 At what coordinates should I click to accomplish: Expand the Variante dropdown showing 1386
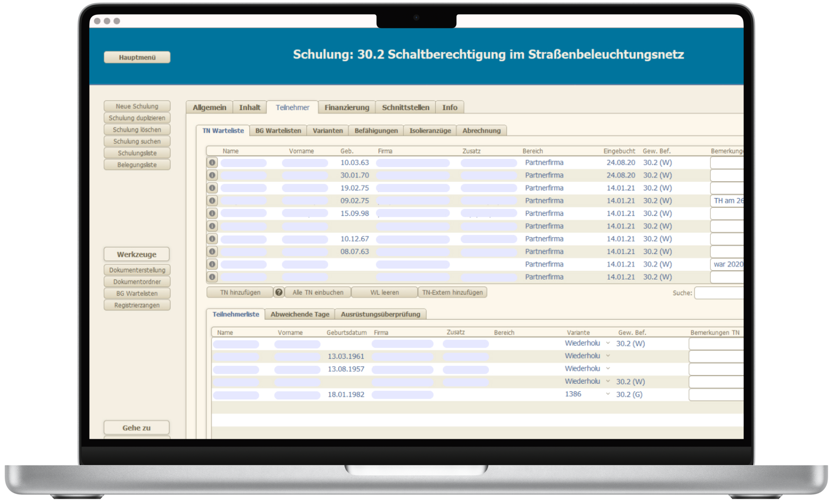point(608,394)
